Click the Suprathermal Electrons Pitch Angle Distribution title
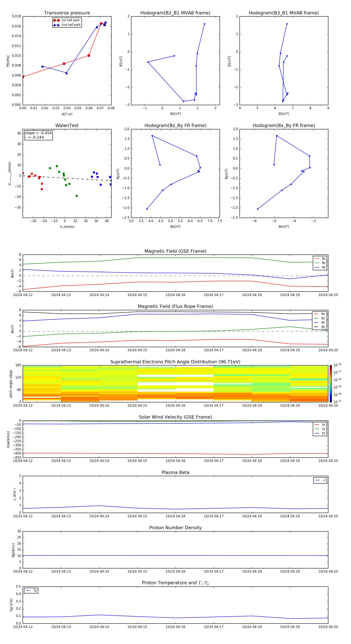 click(175, 362)
